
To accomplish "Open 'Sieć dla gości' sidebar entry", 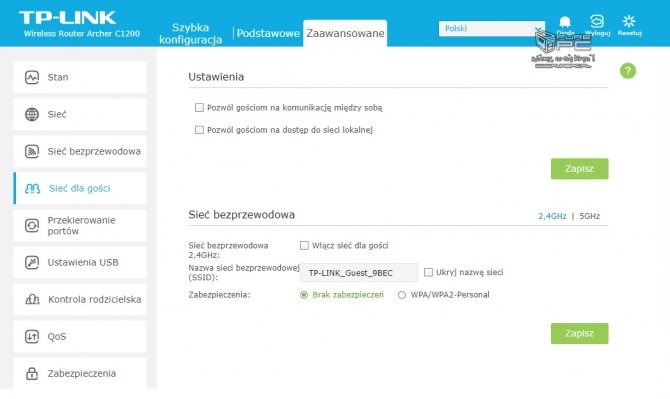I will click(80, 188).
